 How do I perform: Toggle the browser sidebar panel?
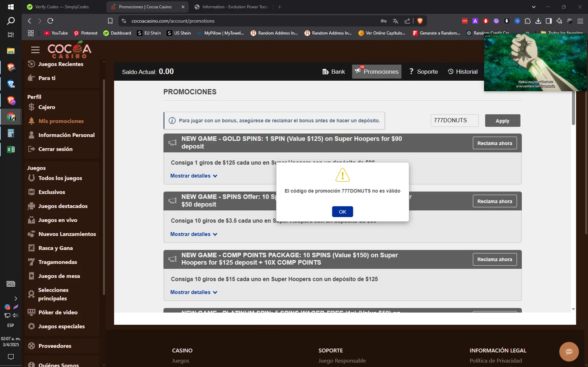(x=549, y=21)
